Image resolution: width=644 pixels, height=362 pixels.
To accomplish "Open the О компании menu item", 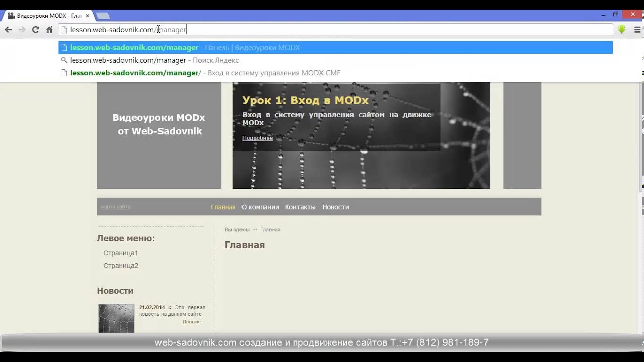I will [x=260, y=207].
